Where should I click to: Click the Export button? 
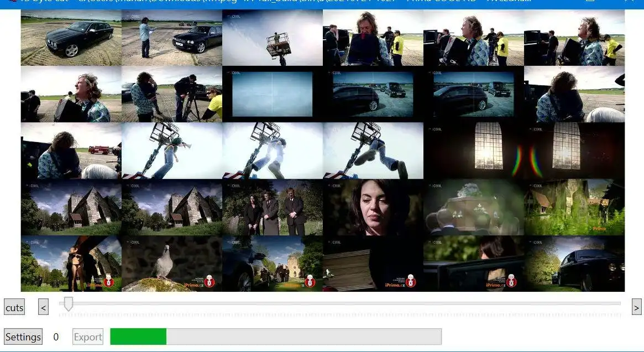[x=88, y=337]
